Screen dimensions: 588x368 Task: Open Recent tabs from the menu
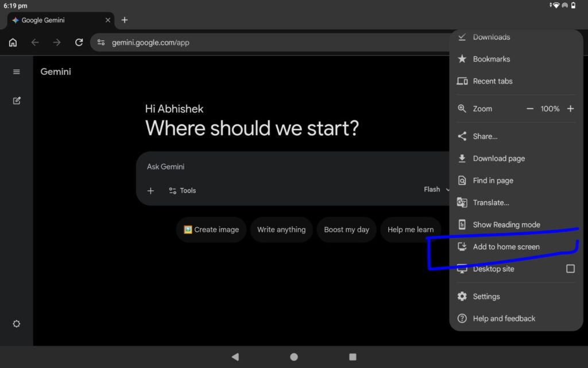tap(516, 81)
